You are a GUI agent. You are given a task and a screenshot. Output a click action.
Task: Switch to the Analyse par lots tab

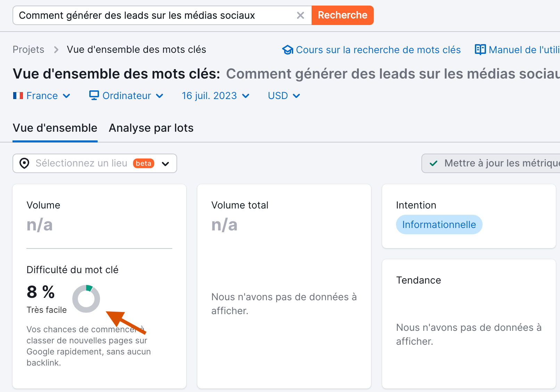click(x=151, y=128)
